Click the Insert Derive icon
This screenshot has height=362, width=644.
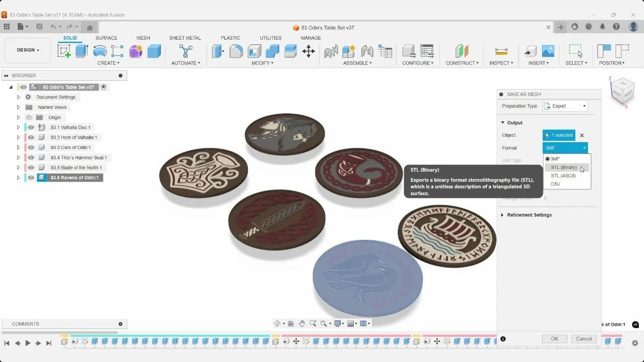pyautogui.click(x=530, y=51)
